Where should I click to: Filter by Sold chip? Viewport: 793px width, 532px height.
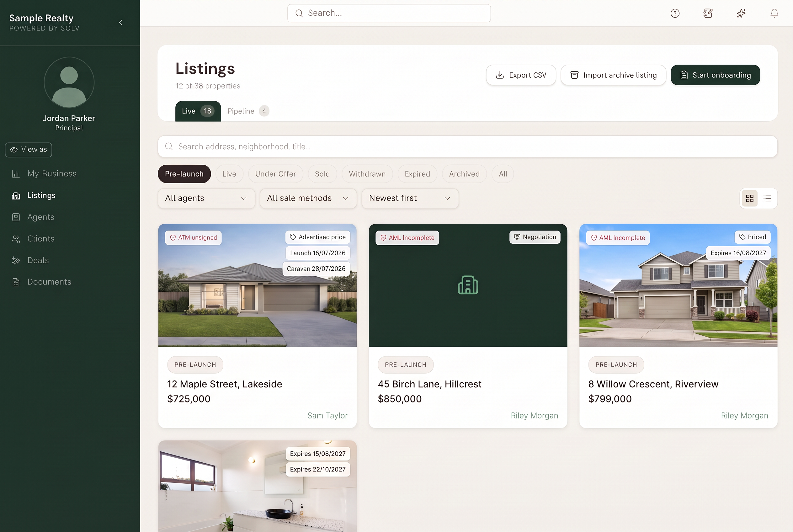[x=322, y=174]
